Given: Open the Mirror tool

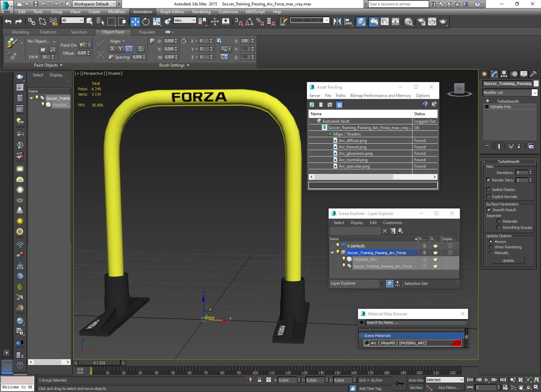Looking at the screenshot, I should (x=337, y=22).
